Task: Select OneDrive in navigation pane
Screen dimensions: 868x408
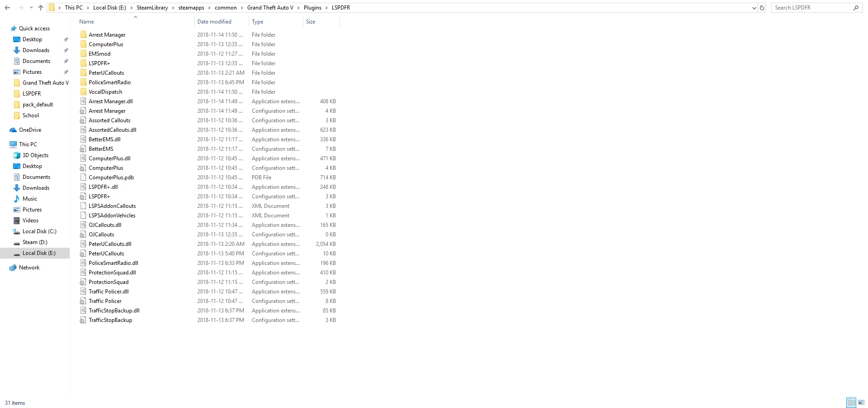Action: (30, 130)
